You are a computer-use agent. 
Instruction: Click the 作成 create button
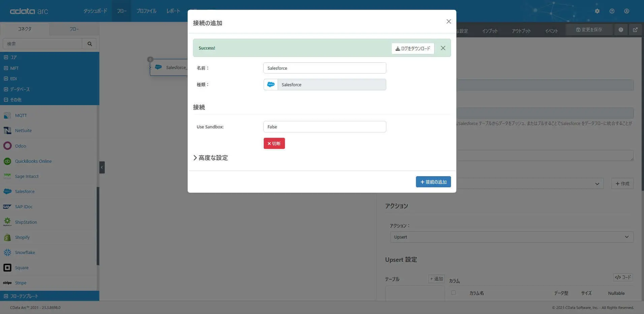tap(622, 184)
